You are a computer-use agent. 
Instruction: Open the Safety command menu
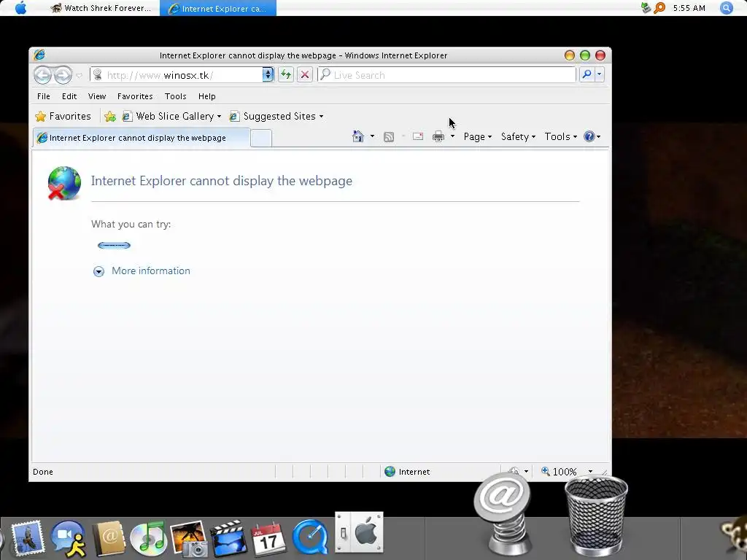(518, 136)
